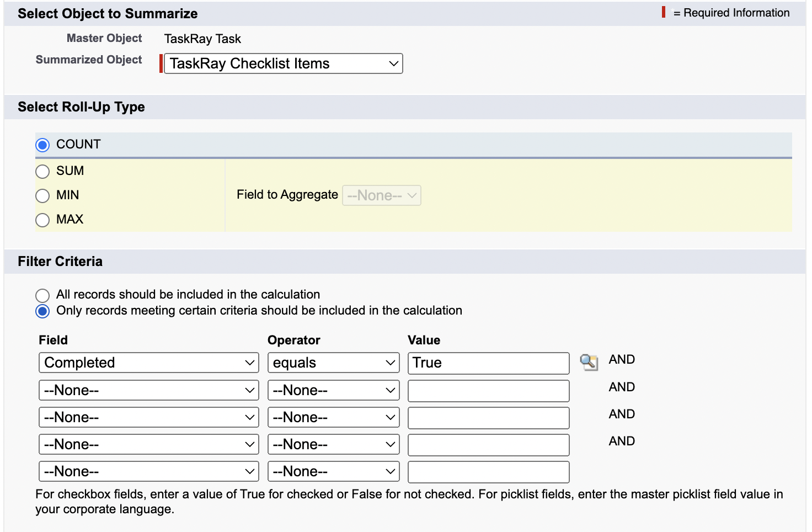Click the 'Filter Criteria' section heading

point(60,262)
